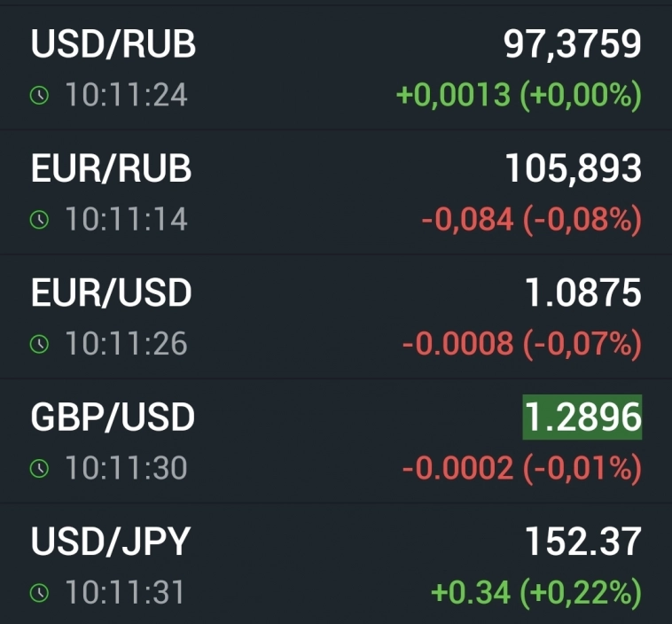Screen dimensions: 672x624
Task: Select the EUR/USD price 1.0875
Action: (583, 292)
